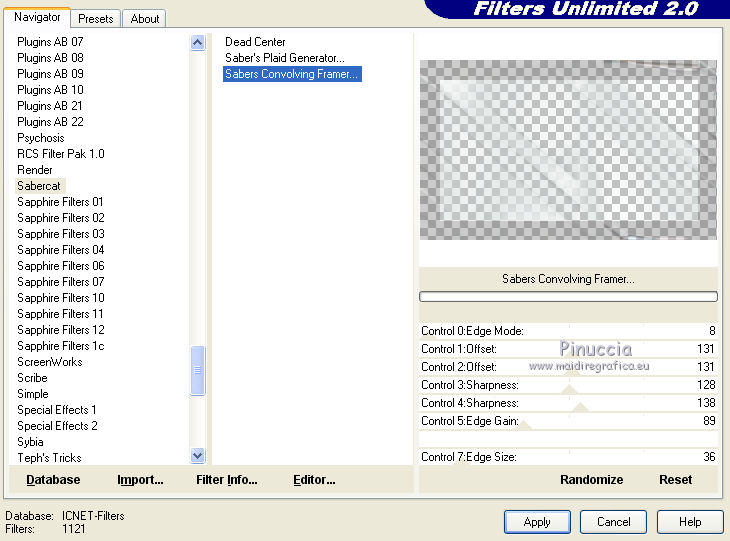Select RCS Filter Pak 1.0 category

point(61,154)
